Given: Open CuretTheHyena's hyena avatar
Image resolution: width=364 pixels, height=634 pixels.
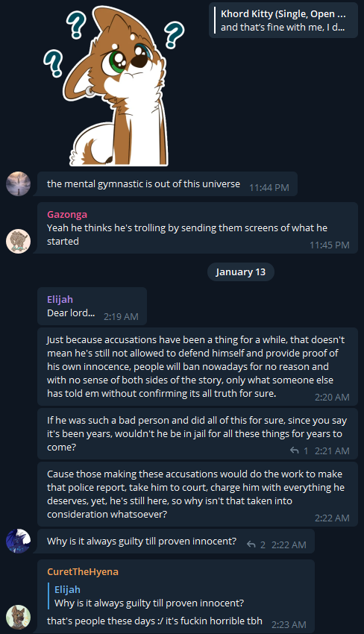Looking at the screenshot, I should 18,617.
